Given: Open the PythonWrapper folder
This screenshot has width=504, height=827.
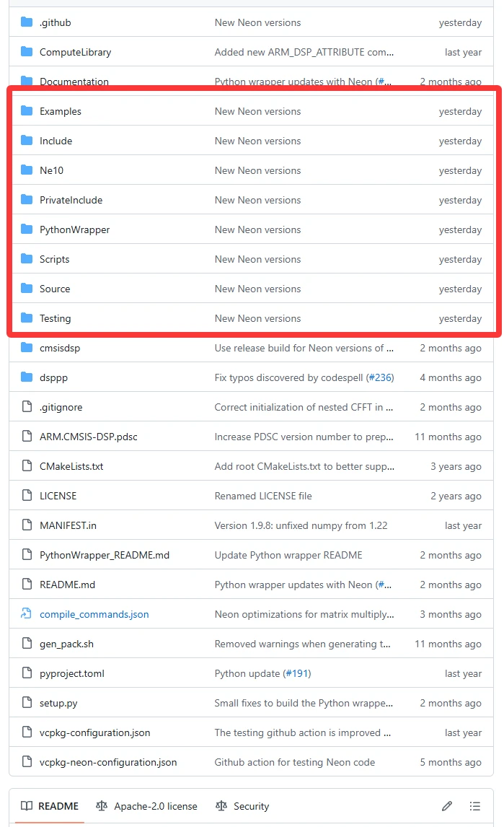Looking at the screenshot, I should tap(75, 229).
